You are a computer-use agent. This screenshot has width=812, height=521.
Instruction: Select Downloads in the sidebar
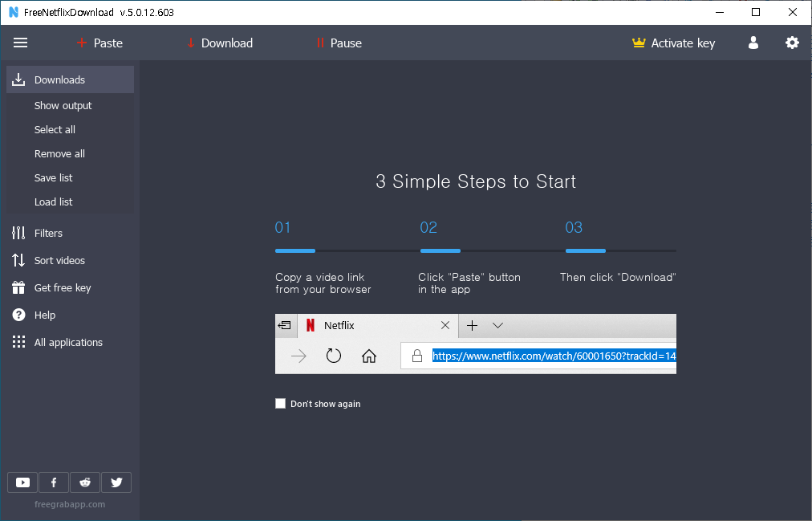point(70,79)
